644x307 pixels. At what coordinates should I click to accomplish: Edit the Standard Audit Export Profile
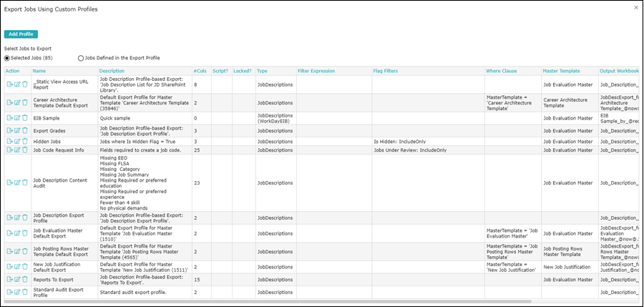tap(17, 292)
